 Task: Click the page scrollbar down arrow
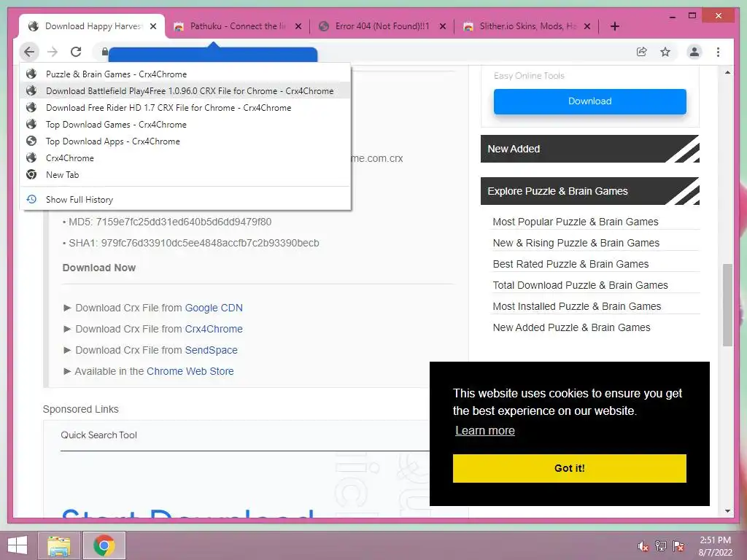(727, 511)
